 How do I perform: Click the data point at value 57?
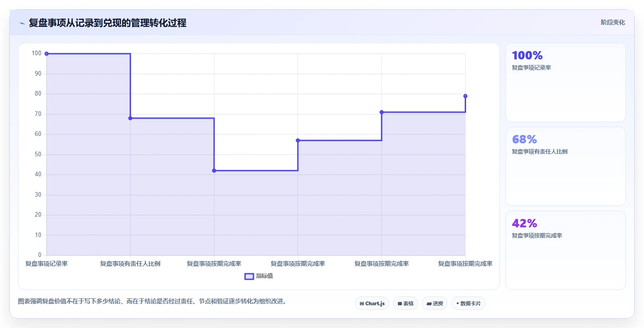tap(298, 141)
